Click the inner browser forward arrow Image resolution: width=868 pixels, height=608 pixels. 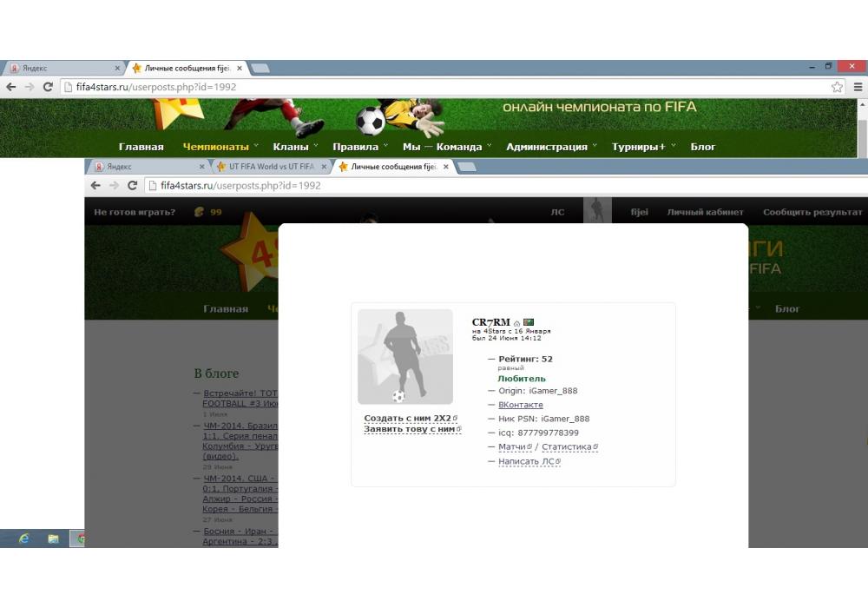coord(114,186)
